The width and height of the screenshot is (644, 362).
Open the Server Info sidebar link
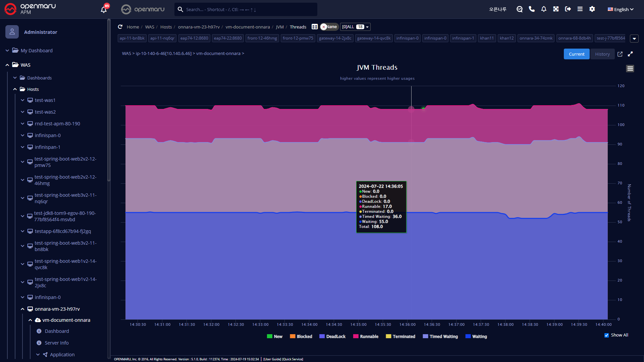pos(57,343)
